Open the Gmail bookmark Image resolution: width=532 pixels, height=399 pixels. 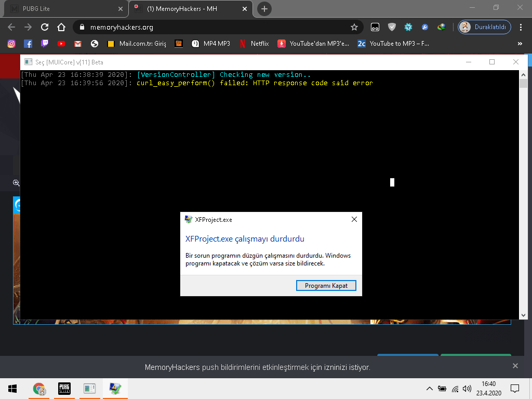pos(78,44)
